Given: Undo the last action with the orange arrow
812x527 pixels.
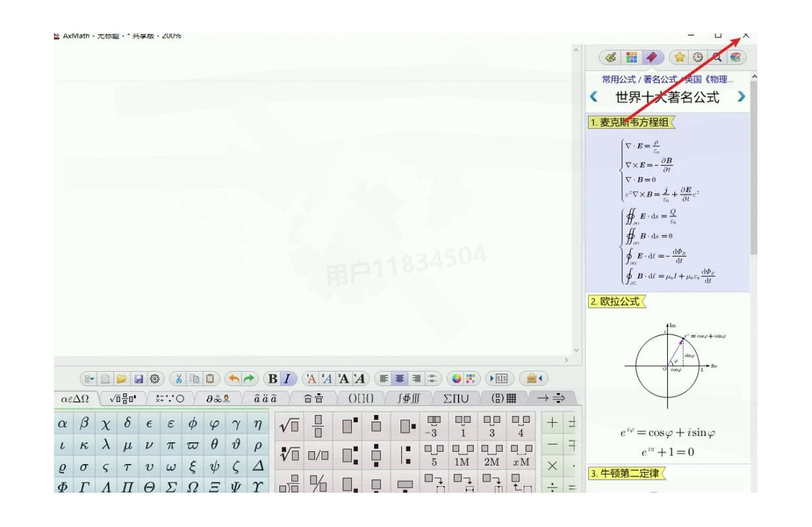Looking at the screenshot, I should tap(234, 379).
